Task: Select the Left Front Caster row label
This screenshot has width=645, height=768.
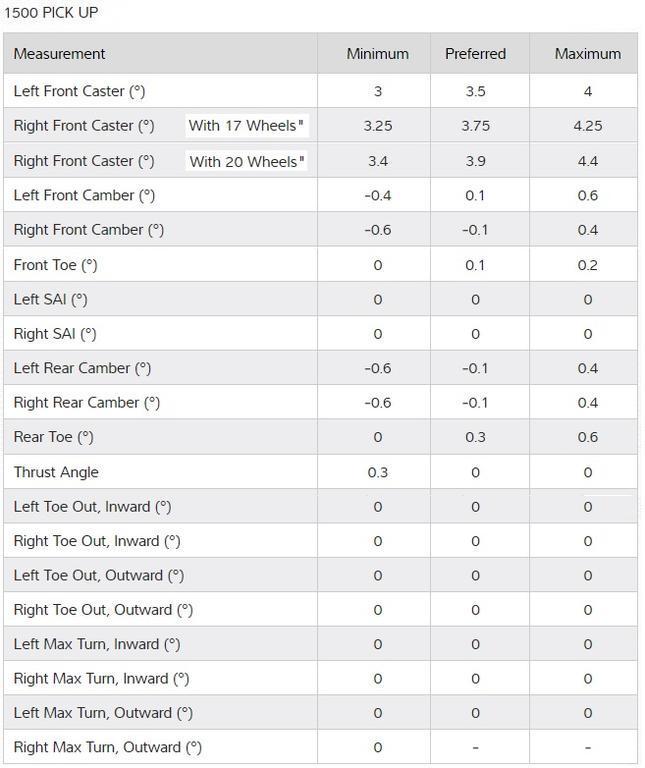Action: point(79,91)
